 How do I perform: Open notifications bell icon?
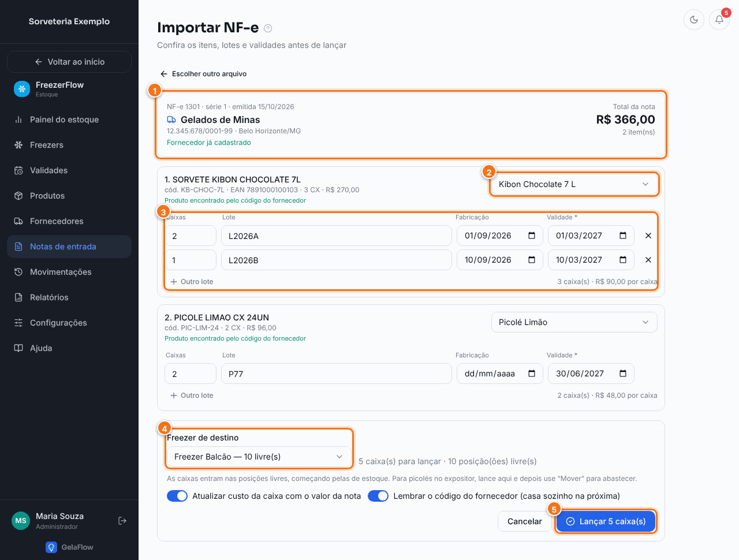(719, 20)
